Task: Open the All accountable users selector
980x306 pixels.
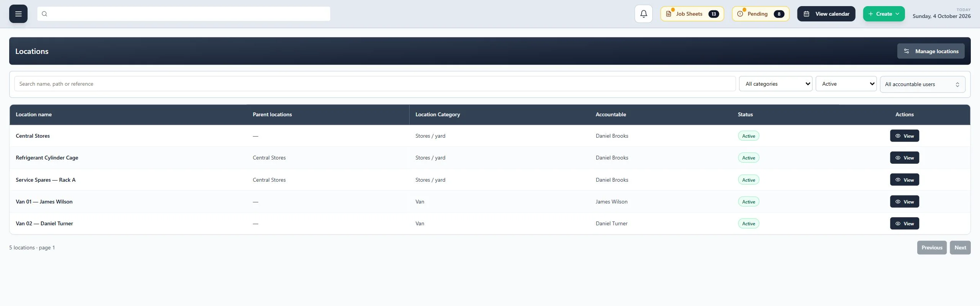Action: click(x=923, y=84)
